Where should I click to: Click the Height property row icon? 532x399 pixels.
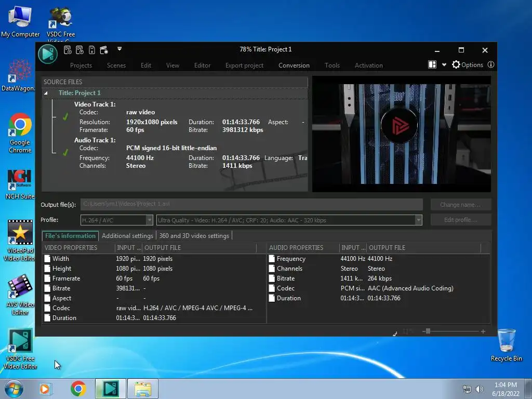pos(47,269)
